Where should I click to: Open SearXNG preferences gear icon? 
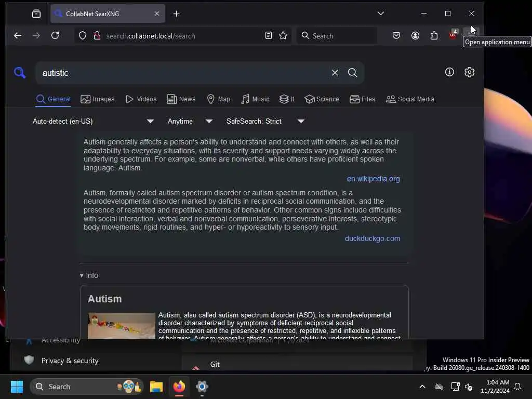[x=469, y=72]
